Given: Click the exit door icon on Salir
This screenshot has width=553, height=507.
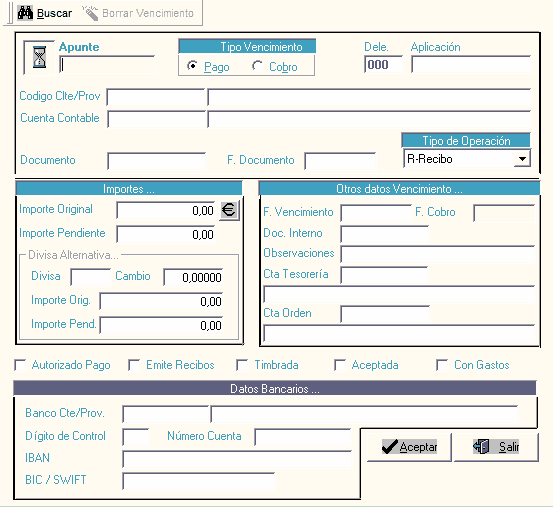Looking at the screenshot, I should [481, 446].
